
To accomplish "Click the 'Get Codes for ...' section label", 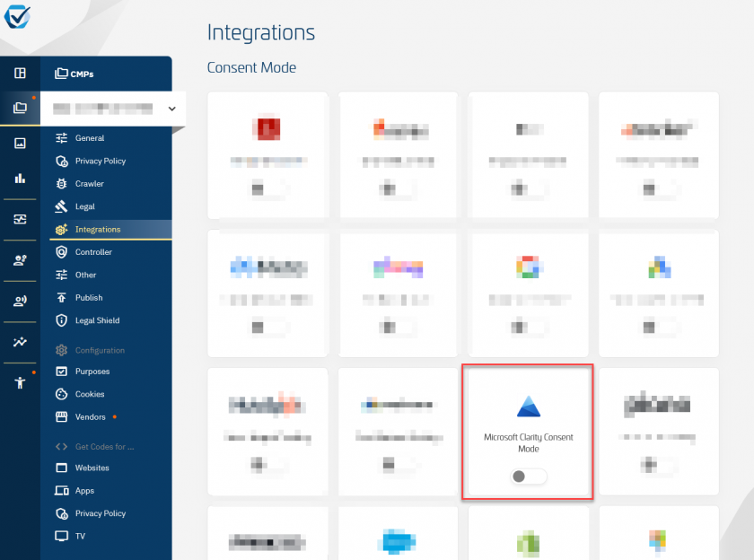I will pyautogui.click(x=104, y=447).
